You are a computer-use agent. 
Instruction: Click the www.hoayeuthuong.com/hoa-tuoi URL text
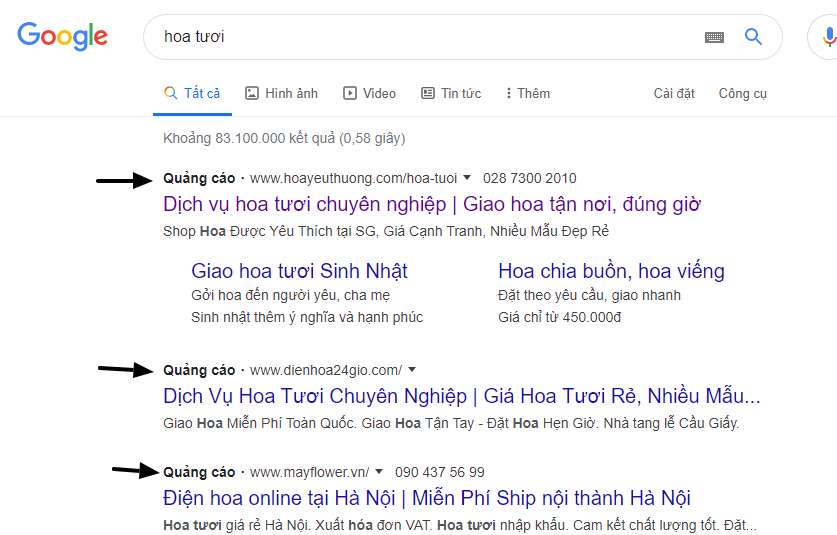click(x=353, y=178)
